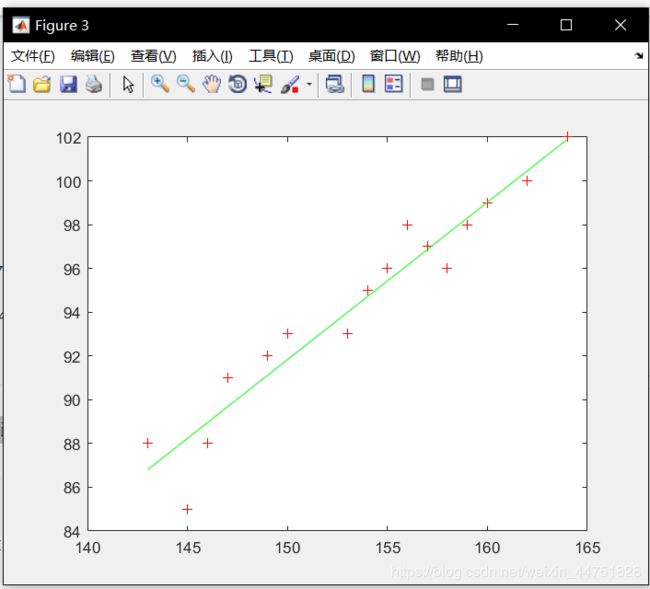Insert a Colorbar using the toolbar icon

point(369,84)
